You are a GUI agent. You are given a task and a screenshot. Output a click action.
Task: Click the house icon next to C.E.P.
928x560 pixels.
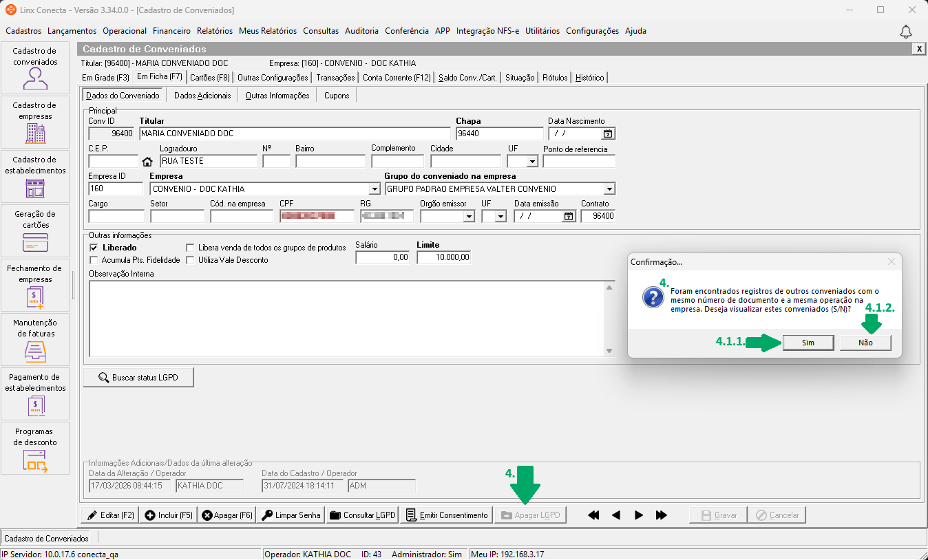[147, 162]
